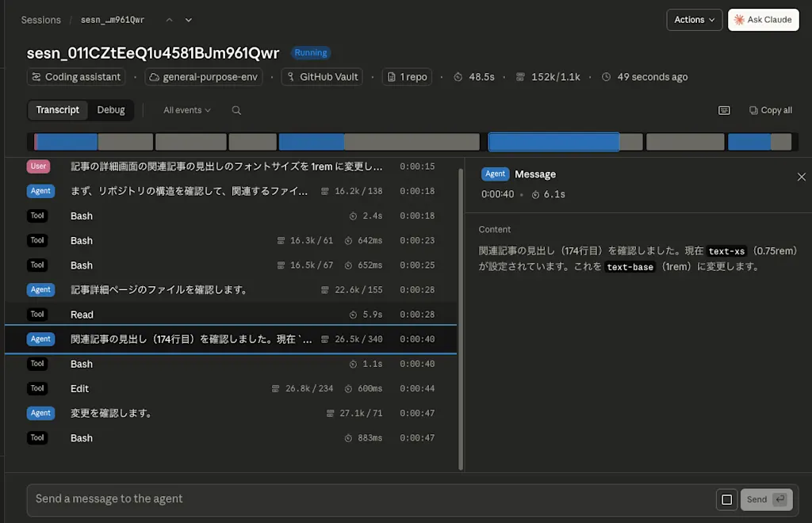Click the text-base code snippet
This screenshot has width=812, height=523.
pyautogui.click(x=630, y=267)
